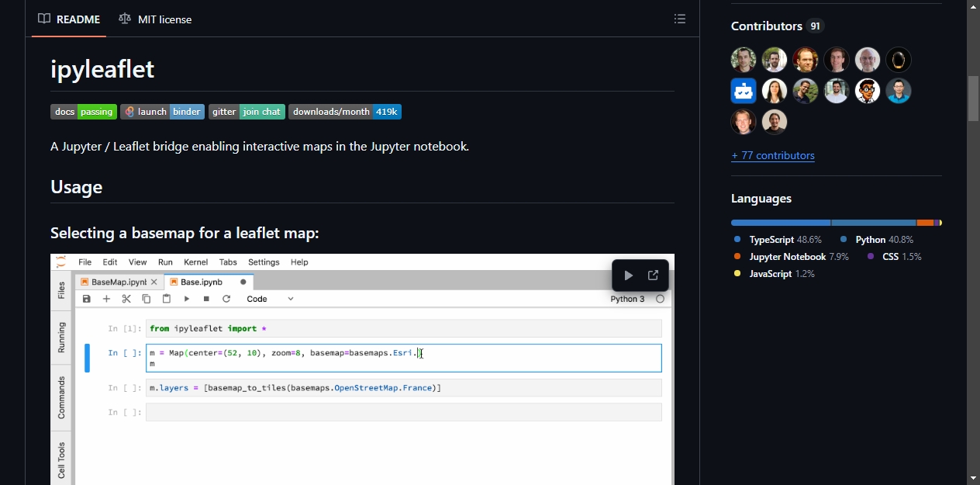Click avatar with bright blue polo shirt
Image resolution: width=980 pixels, height=485 pixels.
[899, 91]
